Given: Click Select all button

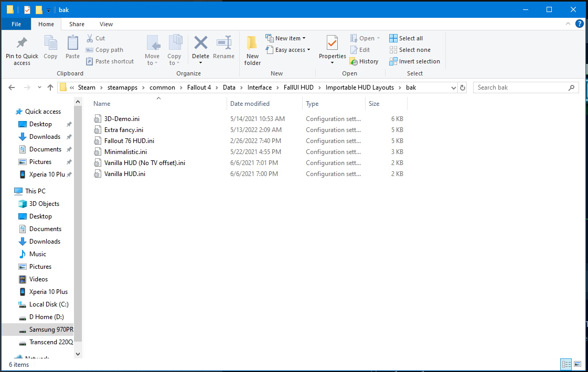Looking at the screenshot, I should tap(406, 38).
